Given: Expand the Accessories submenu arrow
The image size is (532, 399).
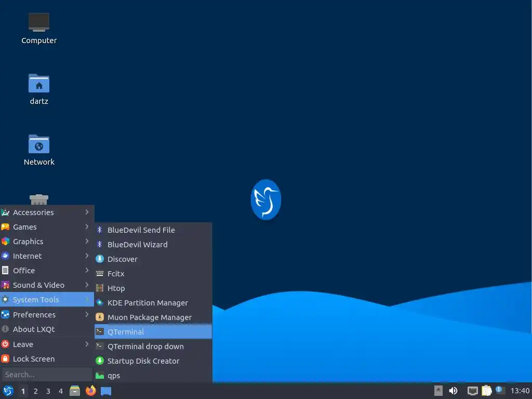Looking at the screenshot, I should click(87, 212).
